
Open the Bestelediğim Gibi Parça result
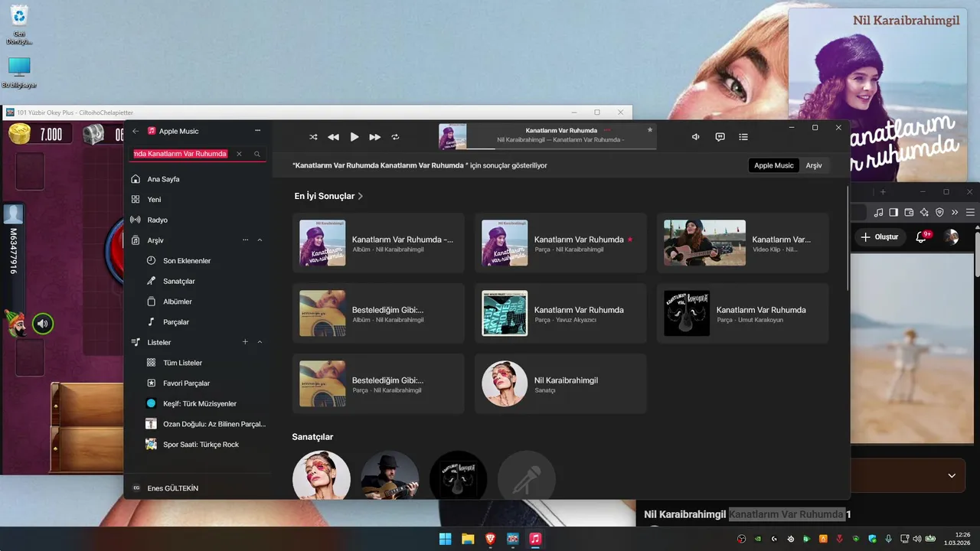click(x=378, y=383)
